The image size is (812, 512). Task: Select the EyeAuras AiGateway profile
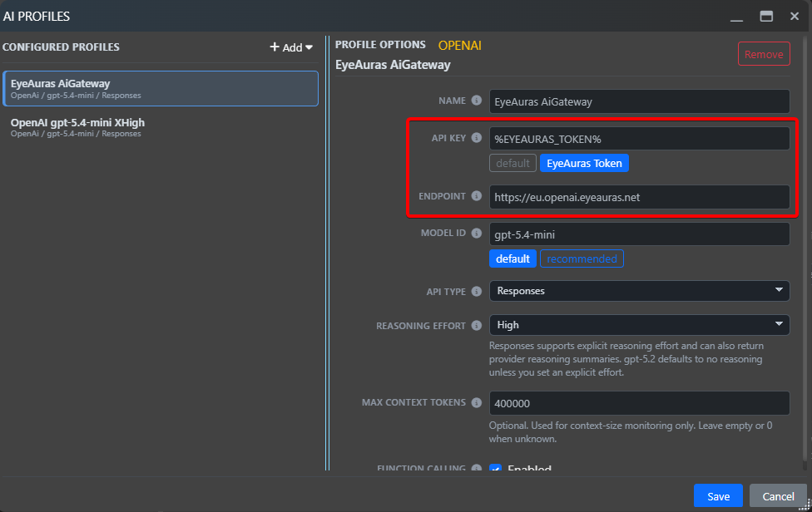(160, 88)
